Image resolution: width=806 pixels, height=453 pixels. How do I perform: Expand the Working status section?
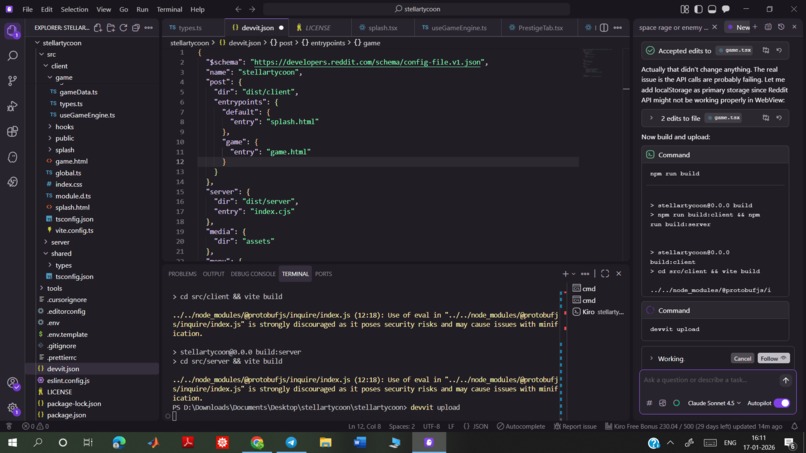click(x=652, y=359)
